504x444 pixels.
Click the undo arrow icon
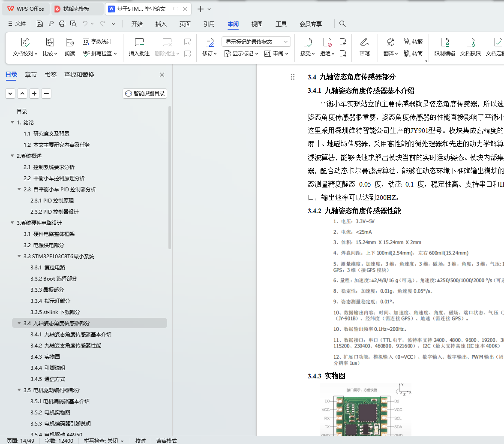(x=85, y=24)
